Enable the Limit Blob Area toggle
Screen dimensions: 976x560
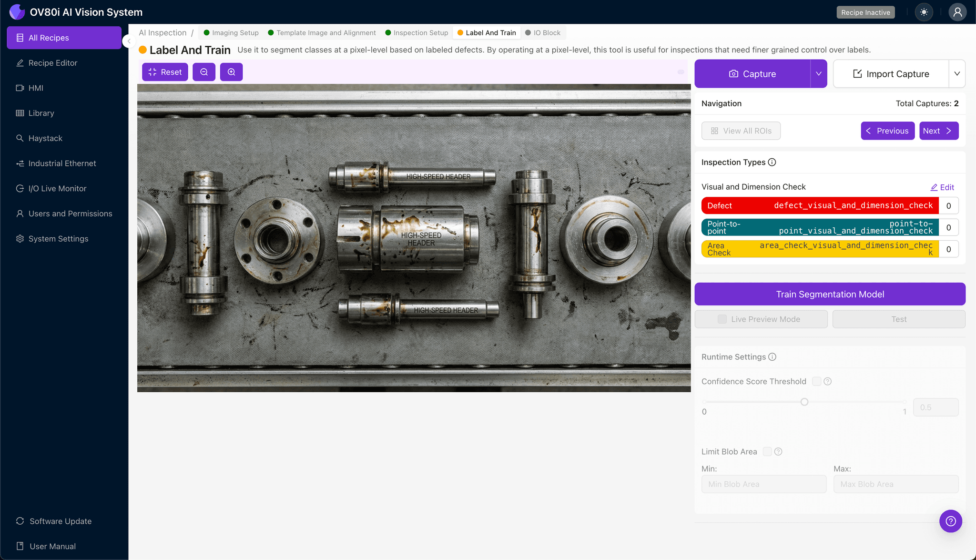(x=767, y=451)
